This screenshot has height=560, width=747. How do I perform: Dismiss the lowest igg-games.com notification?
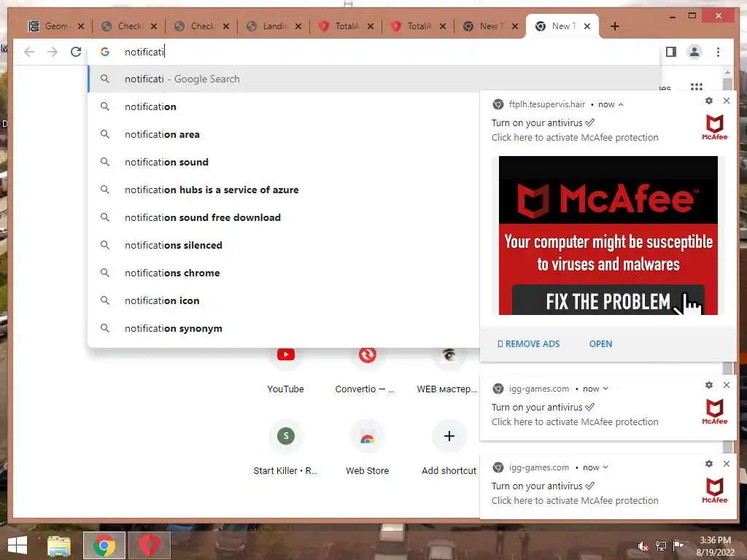(x=727, y=464)
